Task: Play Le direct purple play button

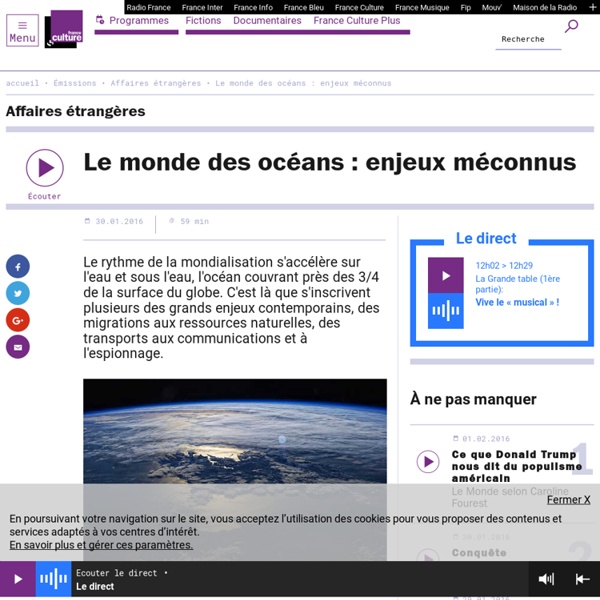Action: click(445, 276)
